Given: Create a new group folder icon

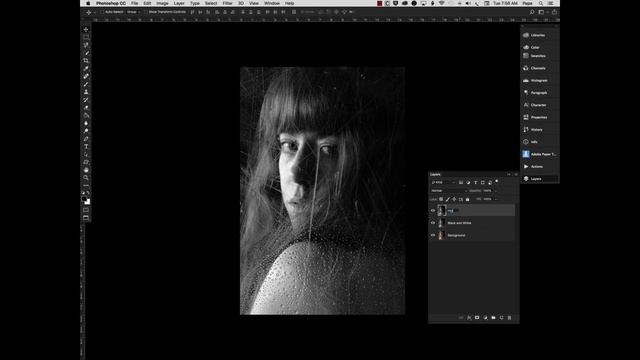Looking at the screenshot, I should coord(493,318).
